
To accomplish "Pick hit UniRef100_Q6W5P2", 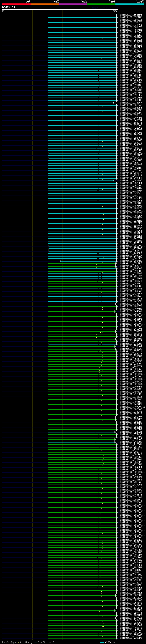I will coord(131,319).
